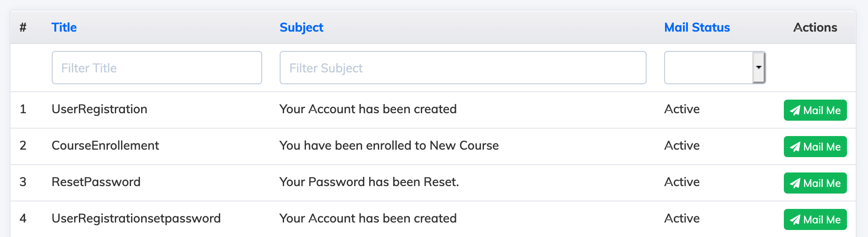Sort table by Subject column header
The width and height of the screenshot is (868, 237).
302,27
